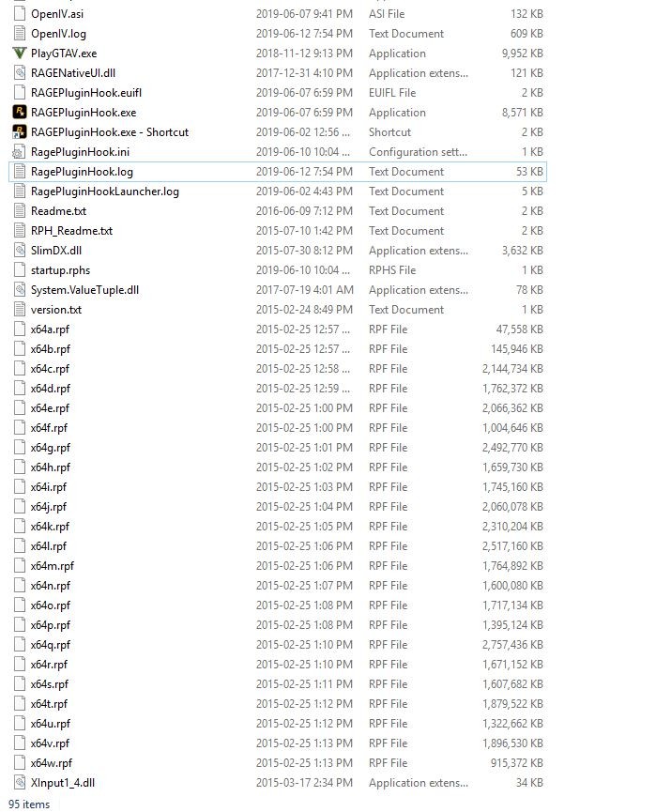The width and height of the screenshot is (671, 812).
Task: Click the RagePluginHookLauncher.log document icon
Action: (x=19, y=192)
